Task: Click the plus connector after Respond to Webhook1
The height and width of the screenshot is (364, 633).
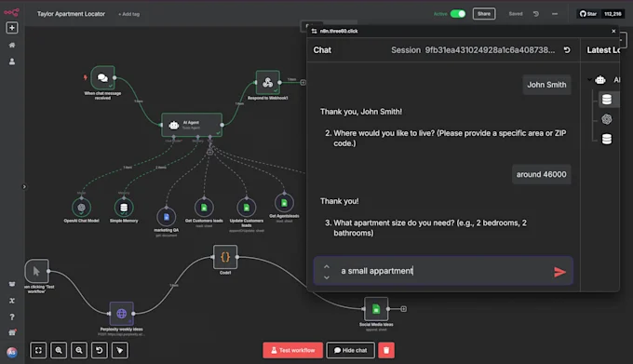Action: (x=303, y=82)
